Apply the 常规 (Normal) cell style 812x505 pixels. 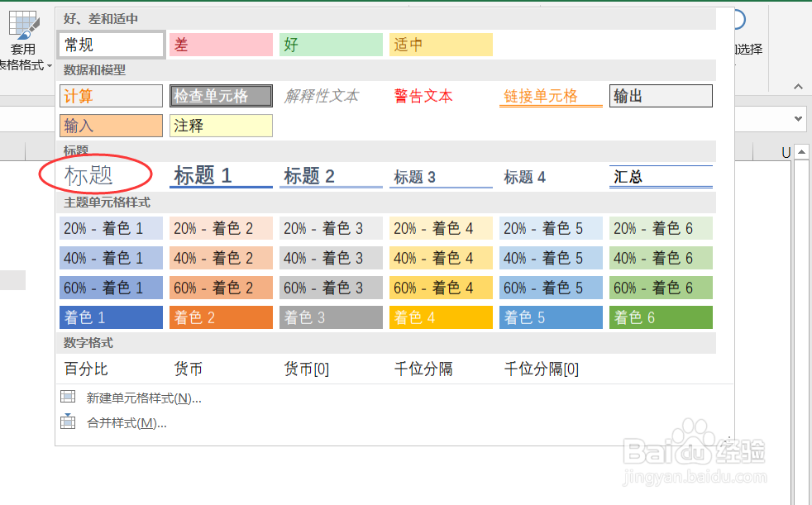click(x=111, y=44)
